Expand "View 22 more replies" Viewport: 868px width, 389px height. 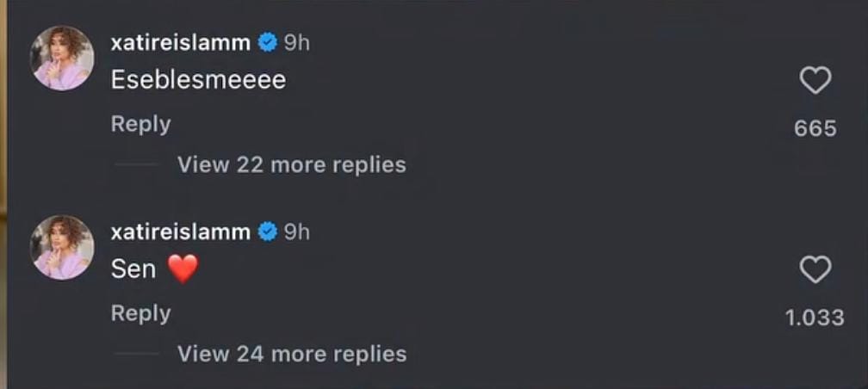click(x=291, y=164)
